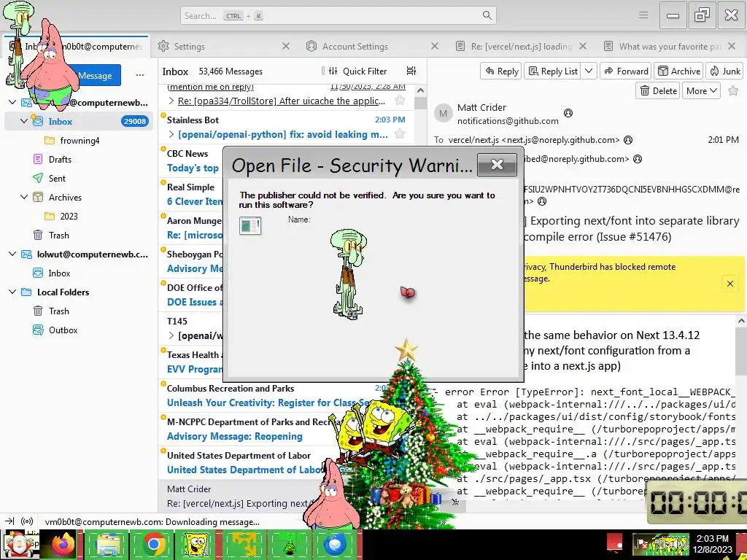Open the Reply List dropdown arrow
This screenshot has height=560, width=747.
click(x=589, y=71)
